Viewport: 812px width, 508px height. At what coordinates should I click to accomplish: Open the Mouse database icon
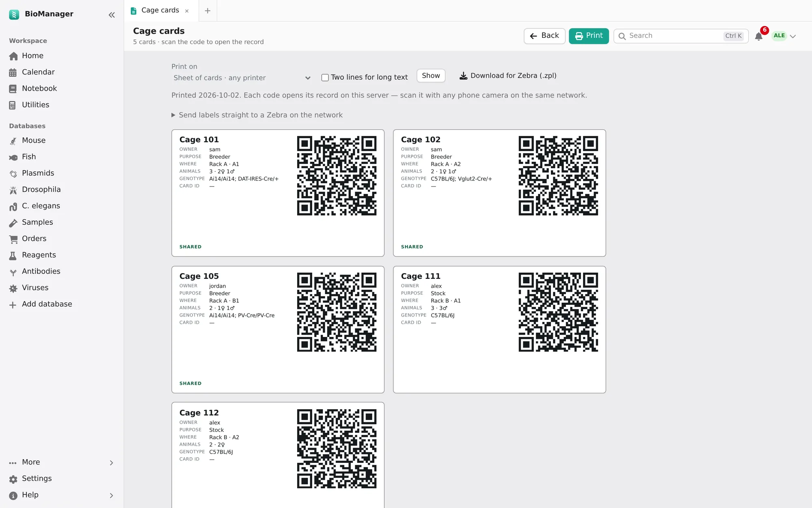(x=13, y=141)
